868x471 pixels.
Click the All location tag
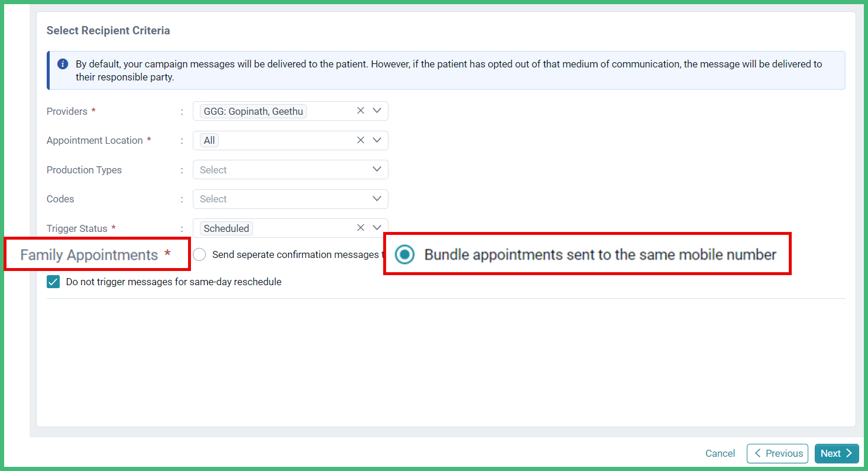pos(209,140)
